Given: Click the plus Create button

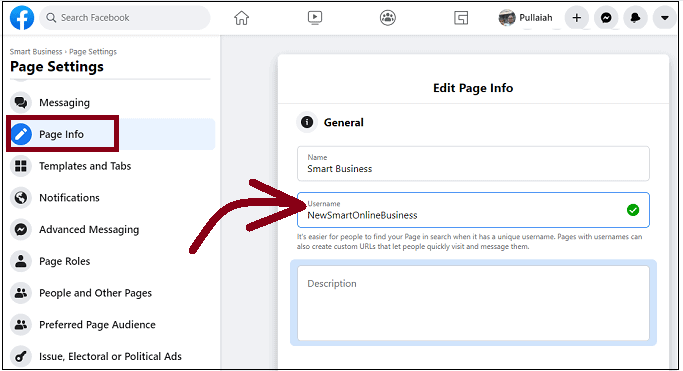Looking at the screenshot, I should (577, 18).
